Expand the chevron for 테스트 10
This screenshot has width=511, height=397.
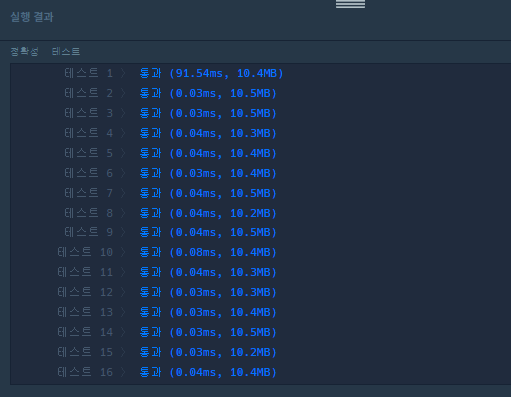123,252
